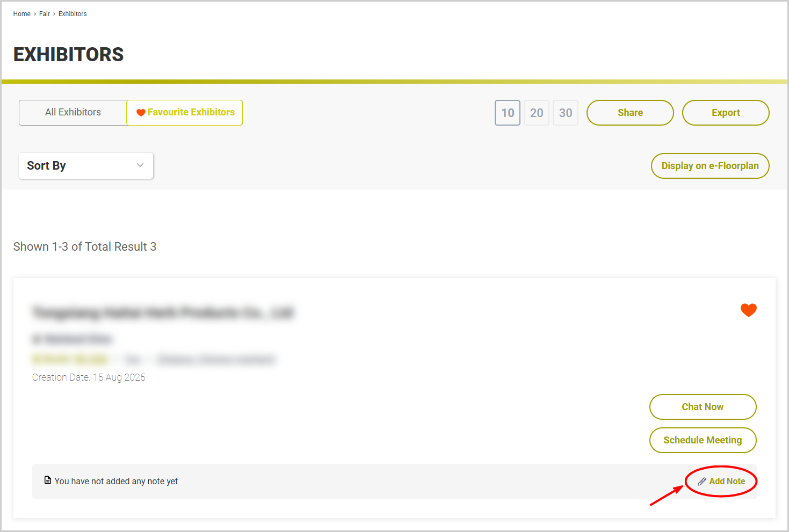789x532 pixels.
Task: Click the Share button
Action: click(x=630, y=113)
